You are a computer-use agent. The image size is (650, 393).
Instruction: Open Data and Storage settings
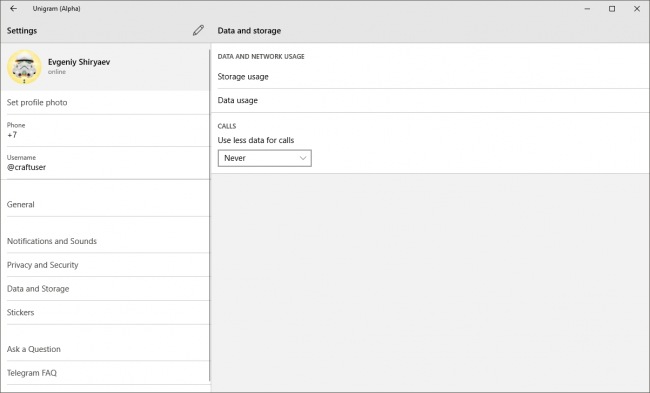(x=105, y=289)
